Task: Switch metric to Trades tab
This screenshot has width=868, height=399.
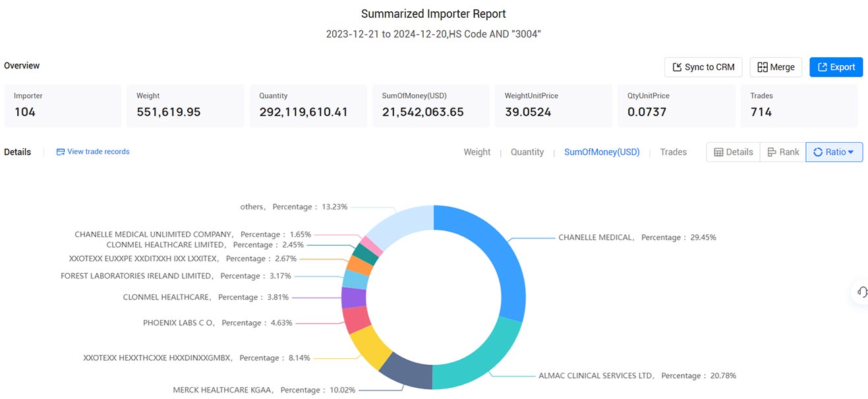Action: (674, 152)
